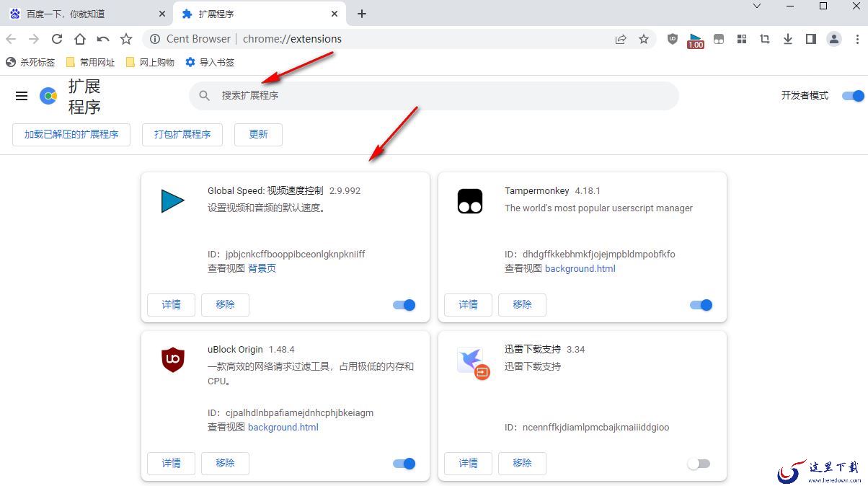Screen dimensions: 868x486
Task: Click the 迅雷下载支持 bird card icon
Action: click(x=473, y=363)
